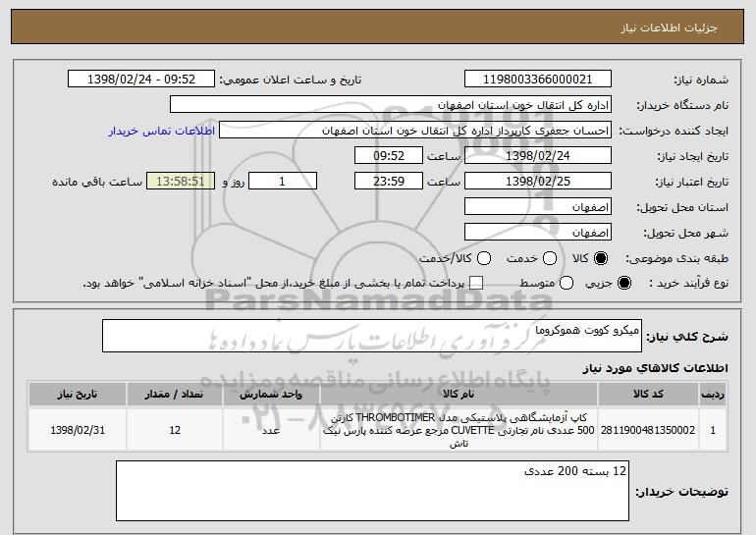Click the THROMBOTIMER product name cell
The width and height of the screenshot is (756, 535).
pos(459,430)
